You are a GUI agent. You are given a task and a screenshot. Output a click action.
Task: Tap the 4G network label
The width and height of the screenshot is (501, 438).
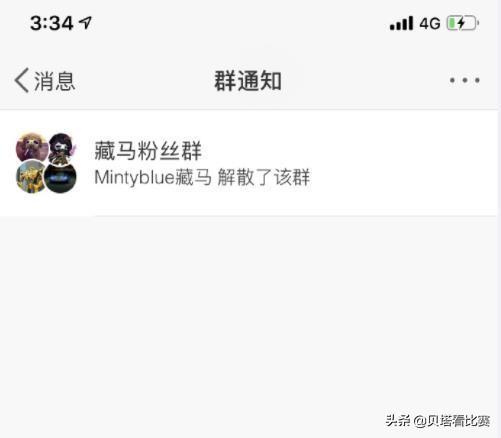click(430, 23)
